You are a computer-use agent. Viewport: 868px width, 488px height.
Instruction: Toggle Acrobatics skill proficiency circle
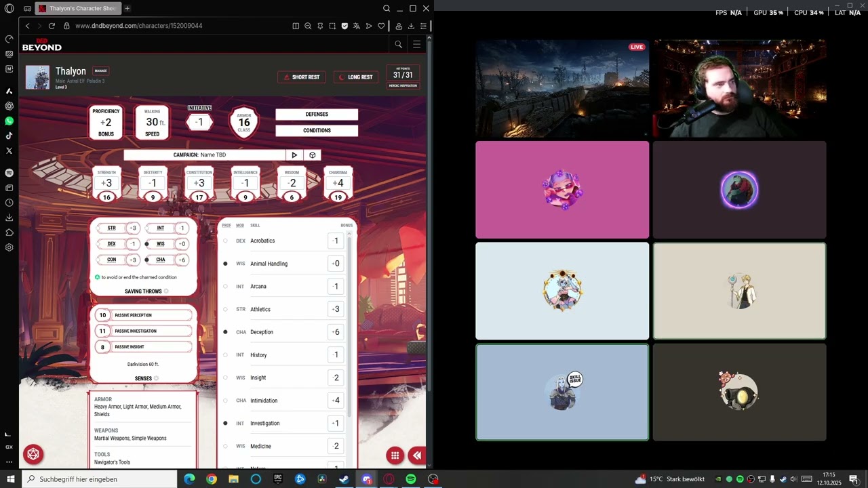(226, 241)
